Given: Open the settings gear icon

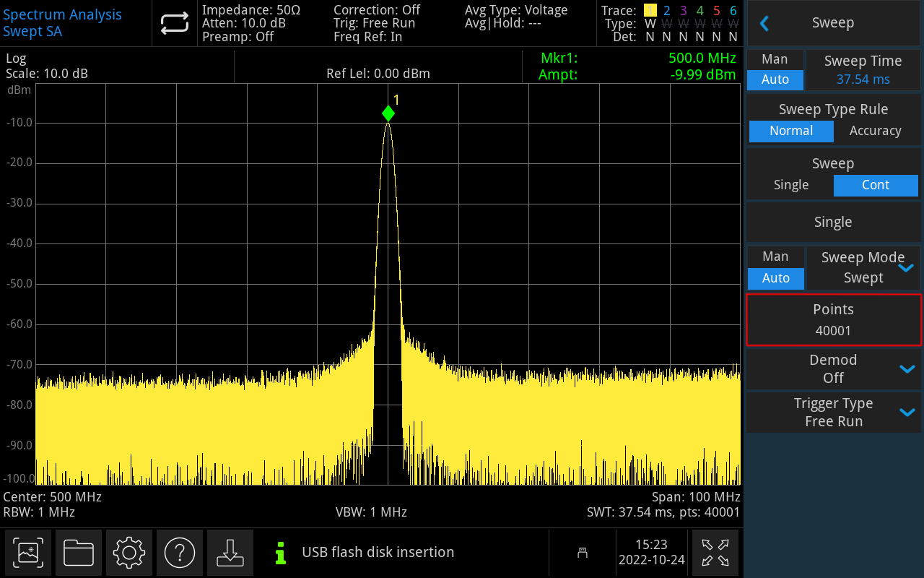Looking at the screenshot, I should pos(129,553).
